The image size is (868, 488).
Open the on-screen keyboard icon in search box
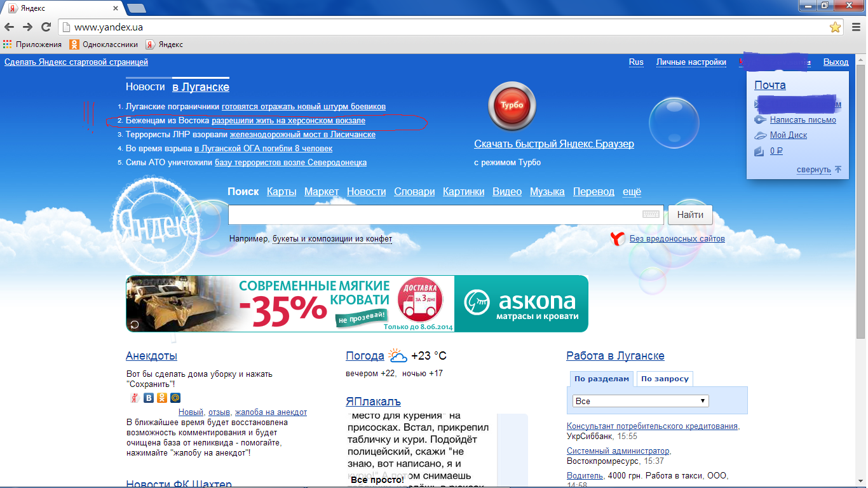pyautogui.click(x=651, y=215)
